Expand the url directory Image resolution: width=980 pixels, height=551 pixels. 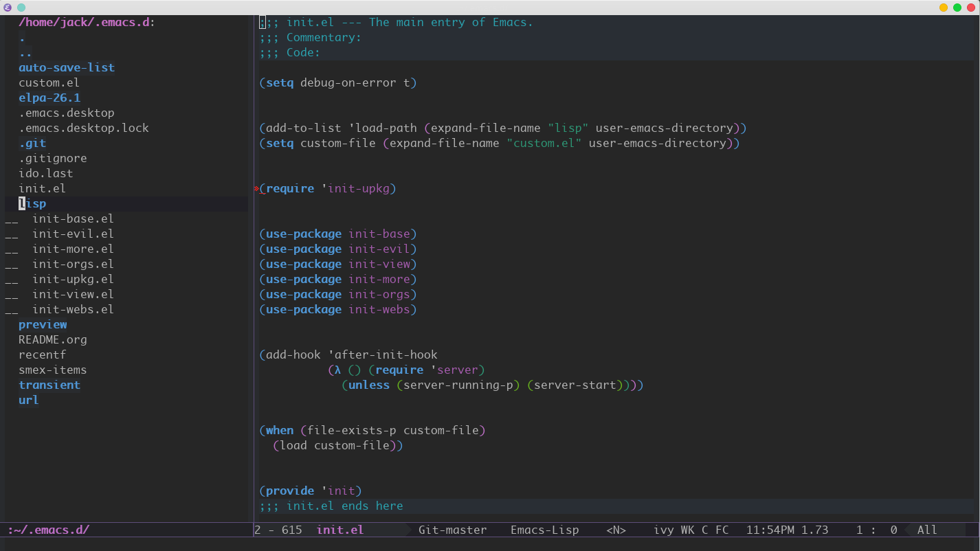tap(29, 400)
